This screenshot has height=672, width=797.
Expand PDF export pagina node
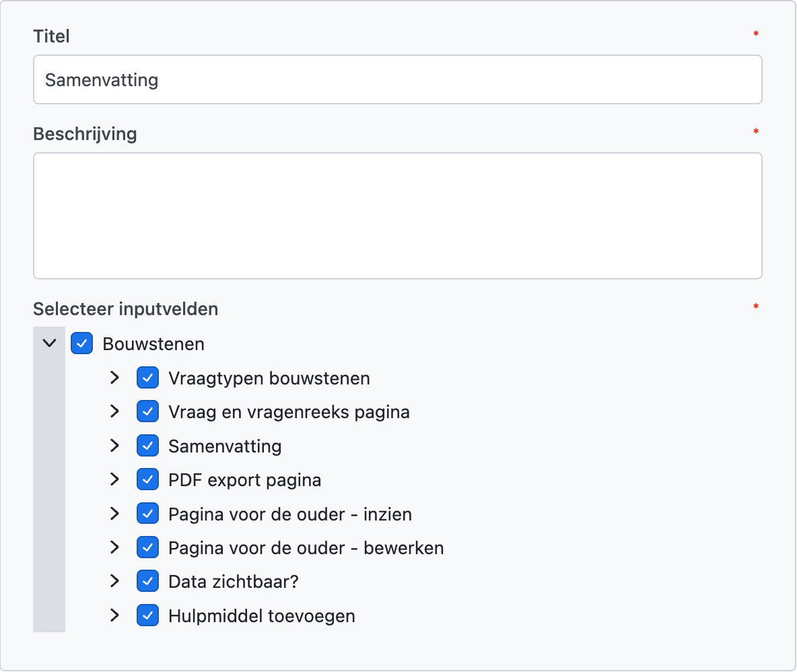pyautogui.click(x=114, y=480)
